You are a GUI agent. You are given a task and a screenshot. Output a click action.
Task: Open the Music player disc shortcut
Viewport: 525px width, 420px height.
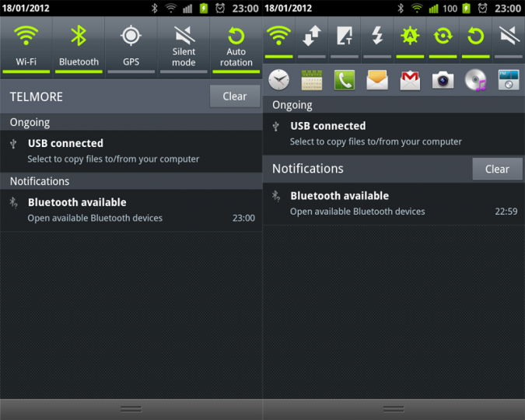[476, 80]
